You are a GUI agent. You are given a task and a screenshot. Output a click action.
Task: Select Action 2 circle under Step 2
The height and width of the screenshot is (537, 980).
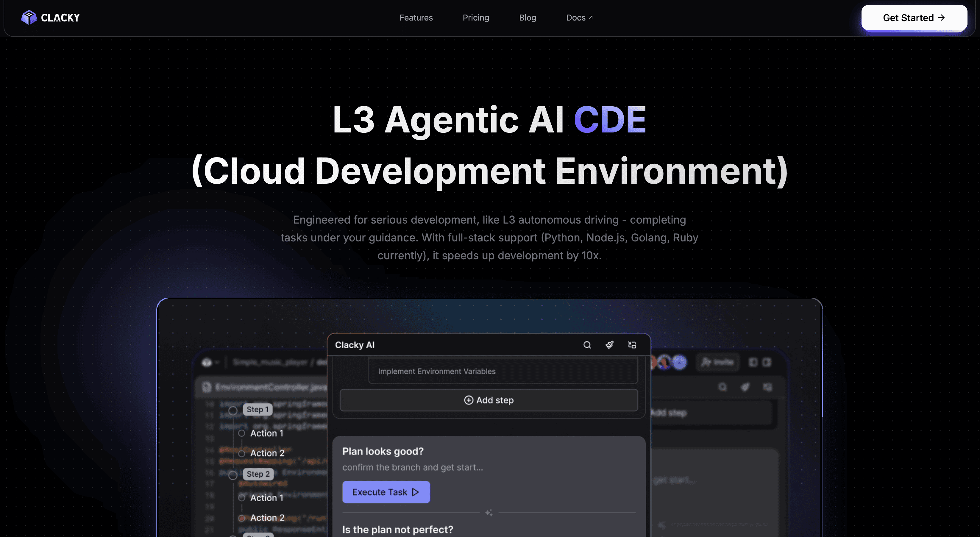pyautogui.click(x=241, y=518)
